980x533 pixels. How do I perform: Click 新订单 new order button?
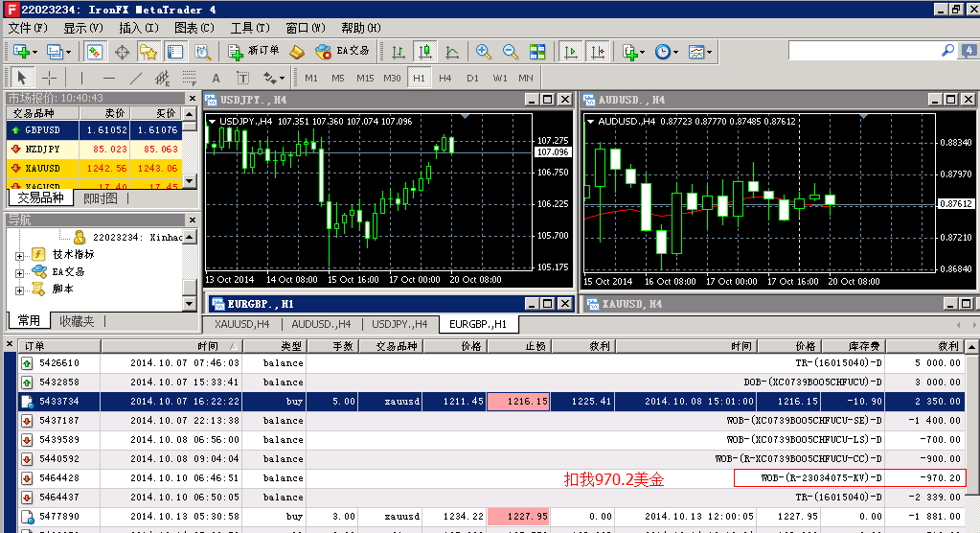[254, 52]
